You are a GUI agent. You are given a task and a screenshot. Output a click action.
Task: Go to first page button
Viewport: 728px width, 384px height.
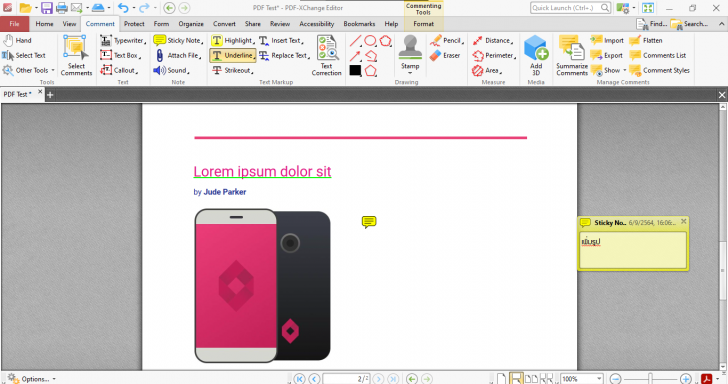[299, 378]
